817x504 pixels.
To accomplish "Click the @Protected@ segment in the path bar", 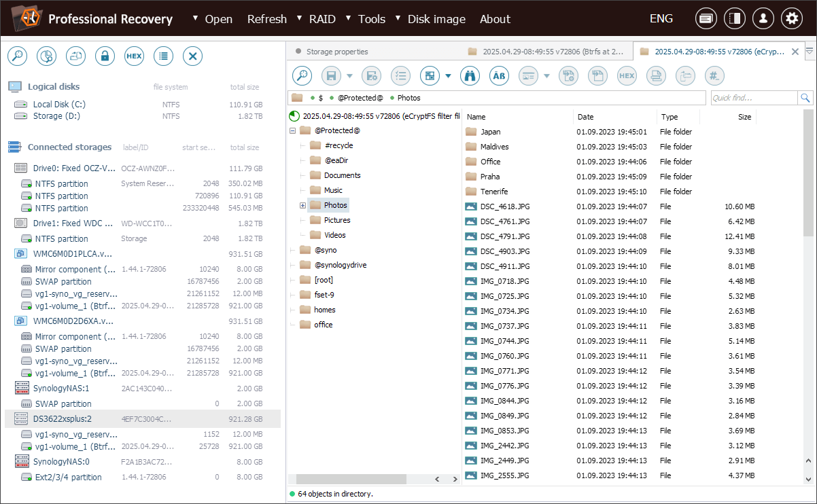I will [360, 98].
